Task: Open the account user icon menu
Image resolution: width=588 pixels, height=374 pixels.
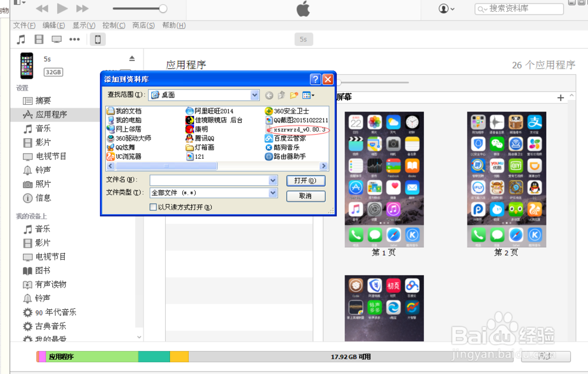Action: point(446,8)
